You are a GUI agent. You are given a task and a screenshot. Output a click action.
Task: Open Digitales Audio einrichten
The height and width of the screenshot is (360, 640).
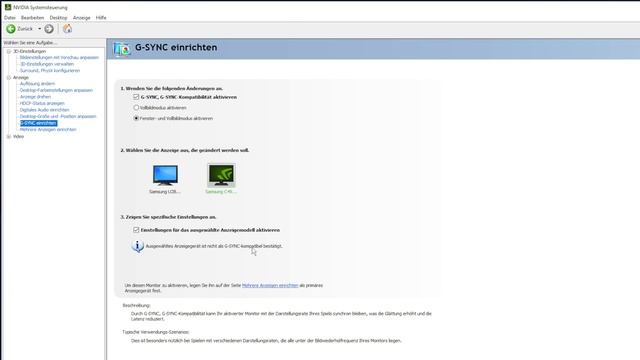point(44,110)
